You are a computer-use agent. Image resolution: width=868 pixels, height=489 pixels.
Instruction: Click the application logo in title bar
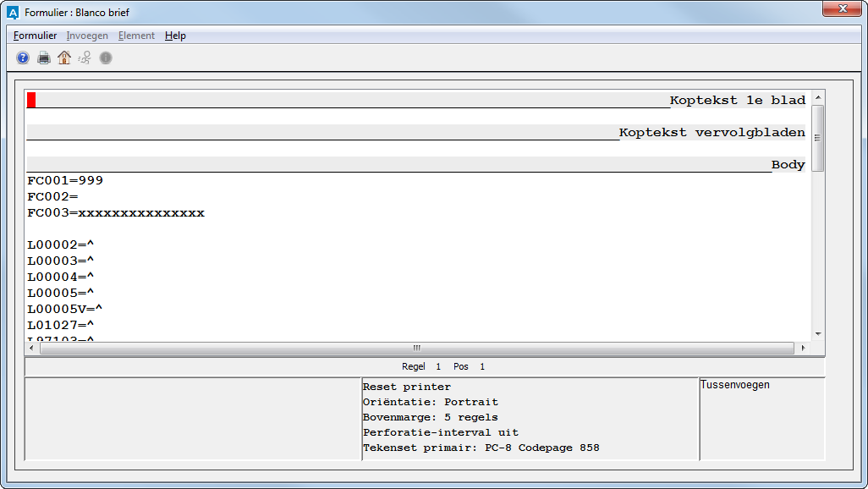[13, 13]
